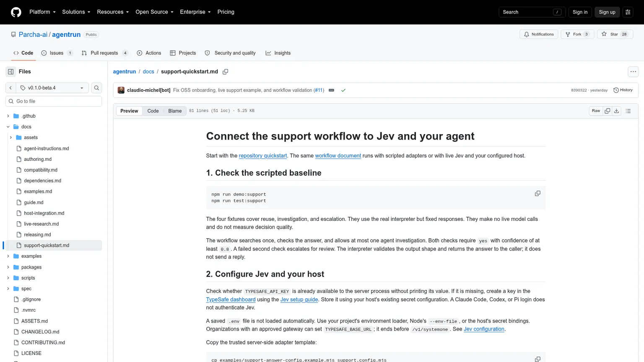
Task: Expand the .github folder
Action: click(x=8, y=116)
